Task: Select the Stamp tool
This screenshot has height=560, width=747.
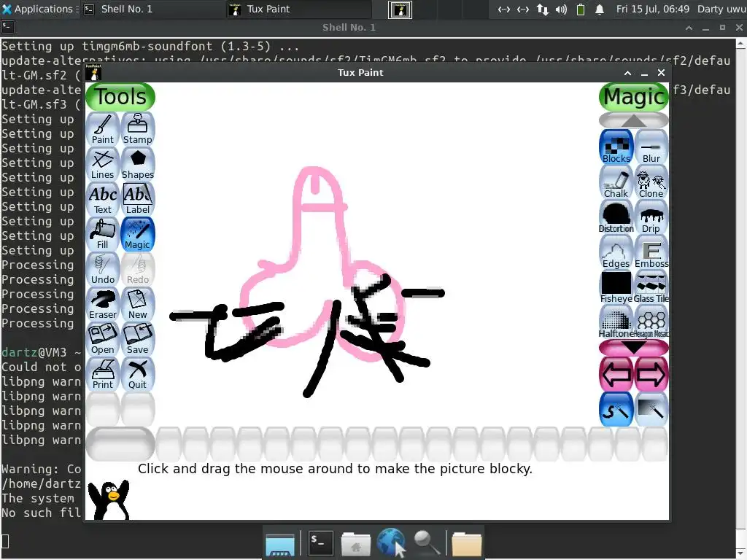Action: click(138, 129)
